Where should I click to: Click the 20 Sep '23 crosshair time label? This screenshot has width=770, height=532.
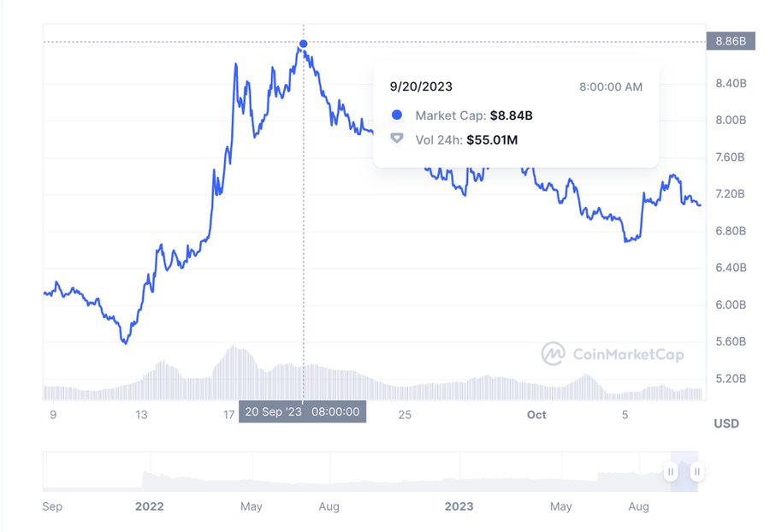click(x=303, y=411)
